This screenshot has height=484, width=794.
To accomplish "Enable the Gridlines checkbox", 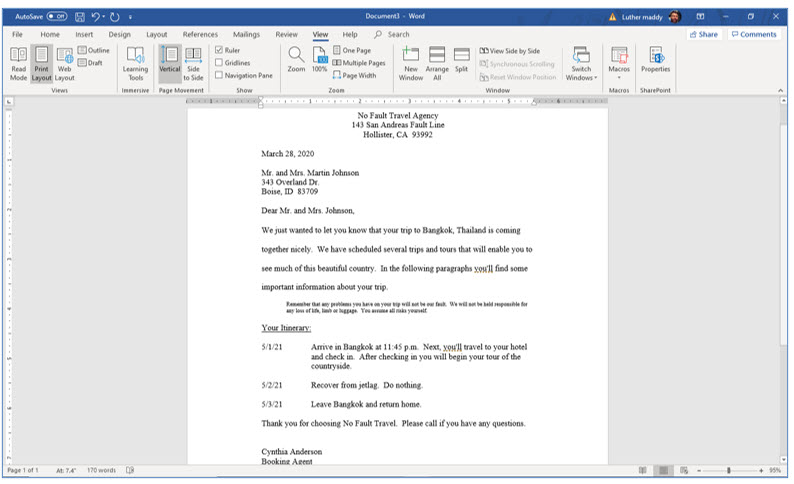I will tap(219, 62).
